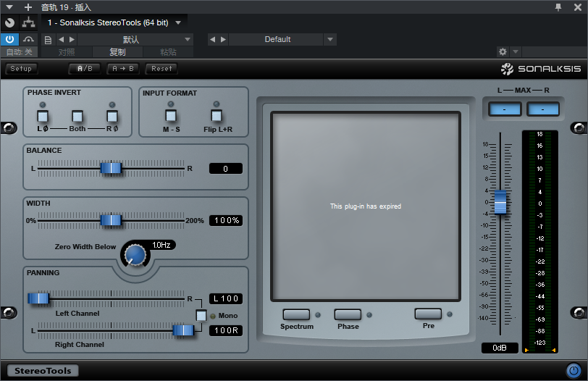The image size is (588, 381).
Task: Pin the plugin window
Action: (558, 7)
